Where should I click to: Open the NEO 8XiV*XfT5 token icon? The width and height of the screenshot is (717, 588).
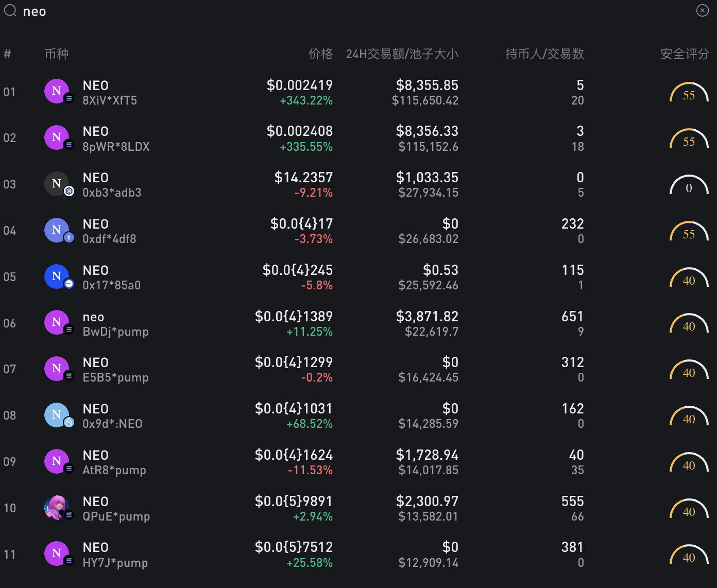pyautogui.click(x=57, y=92)
